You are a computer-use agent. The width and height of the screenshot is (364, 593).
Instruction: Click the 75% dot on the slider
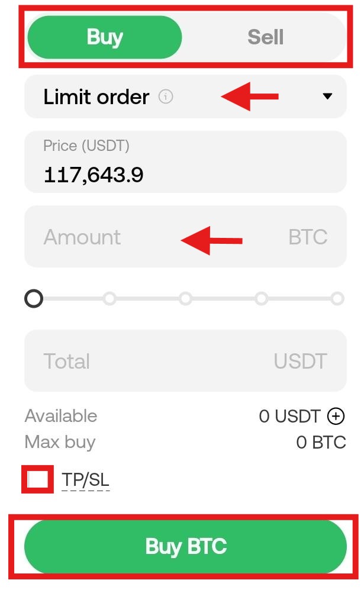tap(262, 299)
